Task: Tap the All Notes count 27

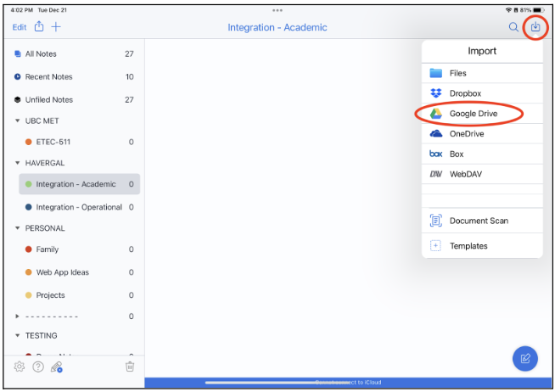Action: (x=129, y=53)
